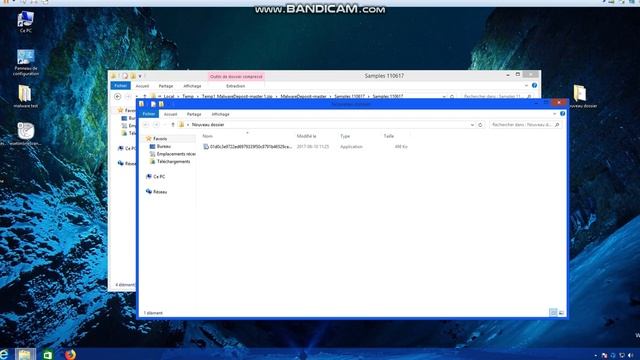
Task: Select Emplacements récents in the navigation pane
Action: pyautogui.click(x=173, y=154)
